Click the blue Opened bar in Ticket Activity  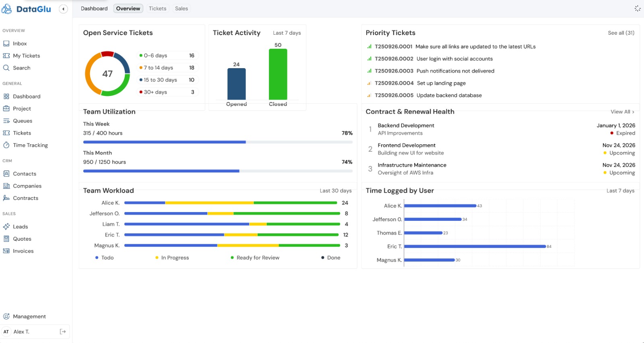237,84
